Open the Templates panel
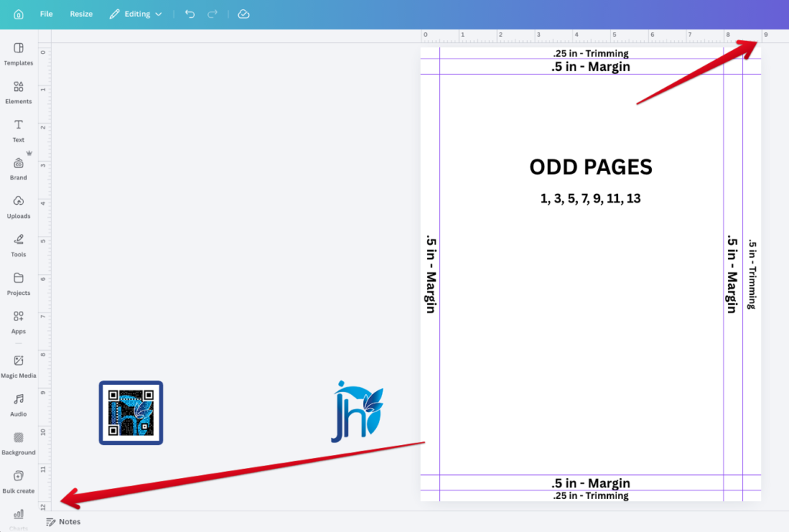789x532 pixels. [18, 53]
